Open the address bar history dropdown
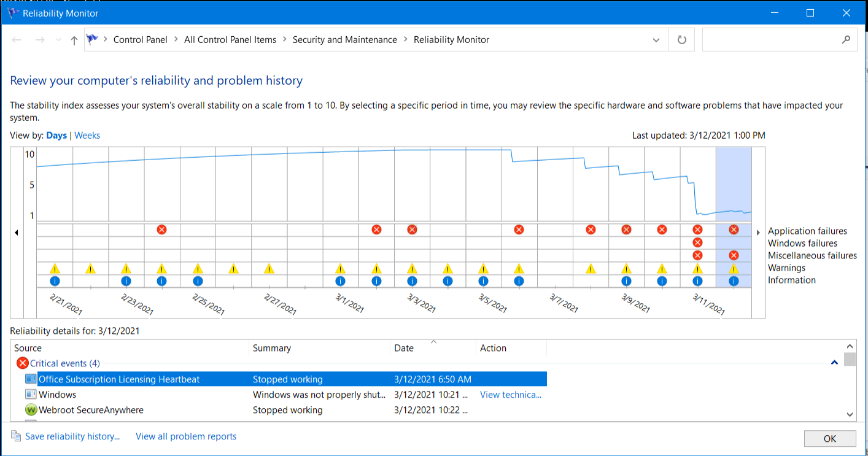The width and height of the screenshot is (868, 456). click(657, 40)
